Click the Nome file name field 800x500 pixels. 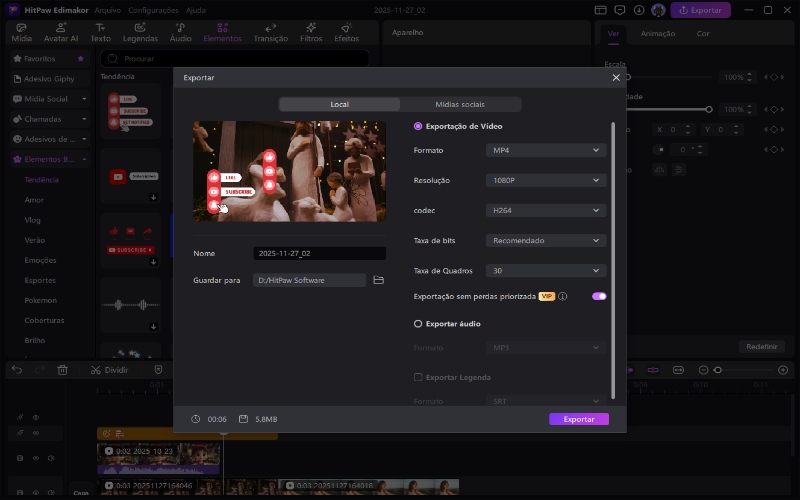pyautogui.click(x=318, y=254)
